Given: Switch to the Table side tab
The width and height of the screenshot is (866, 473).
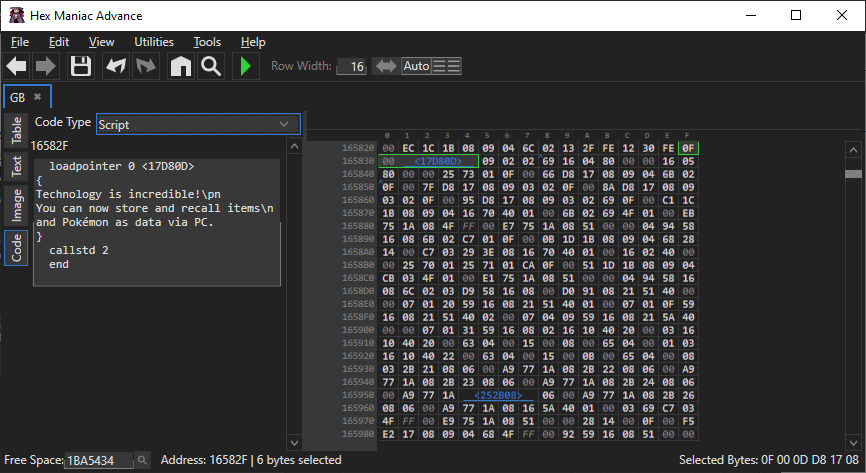Looking at the screenshot, I should coord(17,131).
